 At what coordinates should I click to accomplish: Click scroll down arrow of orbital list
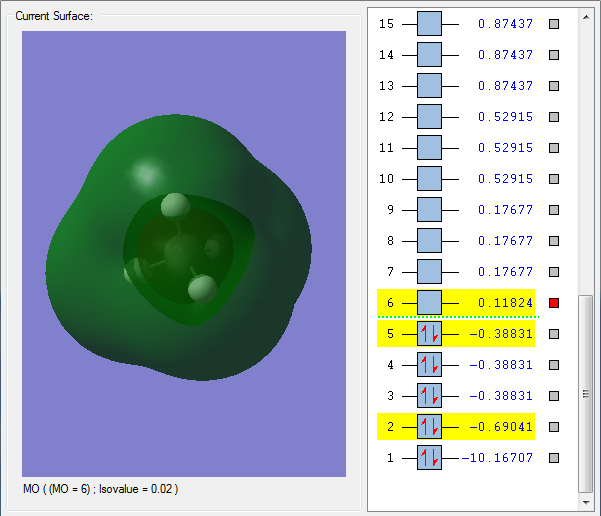pos(586,502)
